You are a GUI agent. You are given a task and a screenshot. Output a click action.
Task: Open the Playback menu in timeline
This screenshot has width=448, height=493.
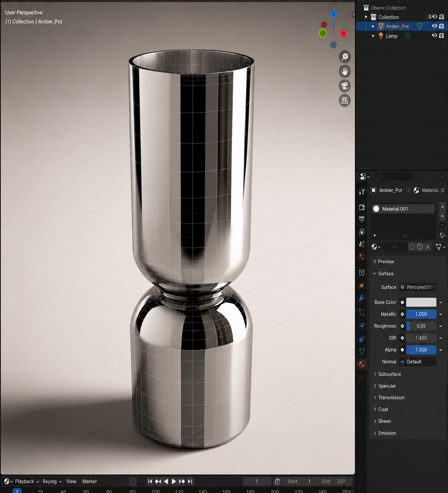coord(27,481)
